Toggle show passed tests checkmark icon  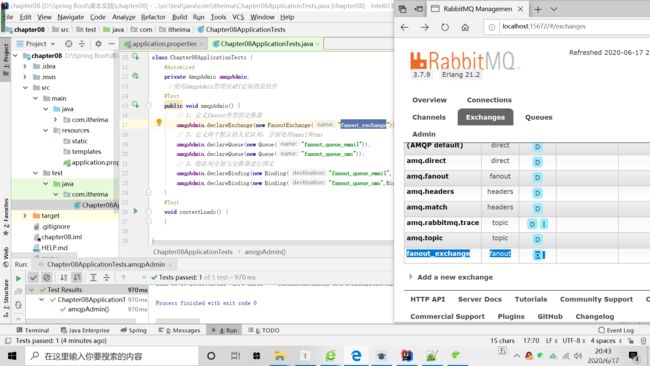click(x=34, y=278)
